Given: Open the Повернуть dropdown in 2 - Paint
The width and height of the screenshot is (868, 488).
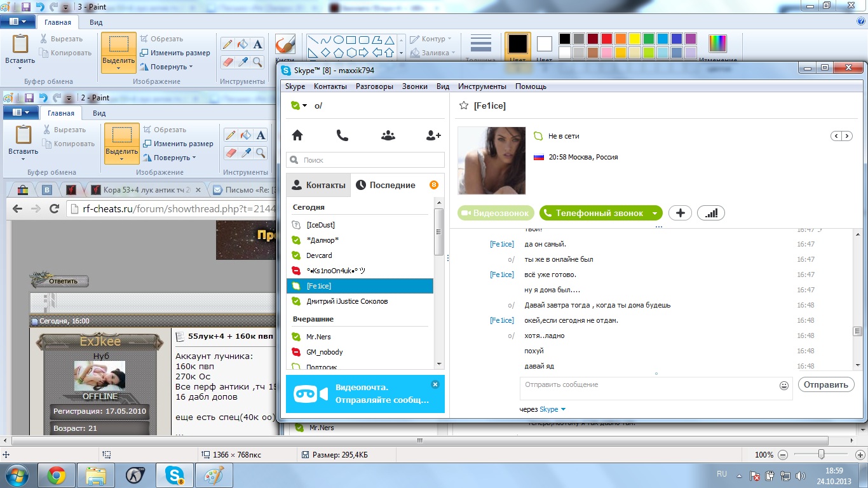Looking at the screenshot, I should pyautogui.click(x=170, y=158).
